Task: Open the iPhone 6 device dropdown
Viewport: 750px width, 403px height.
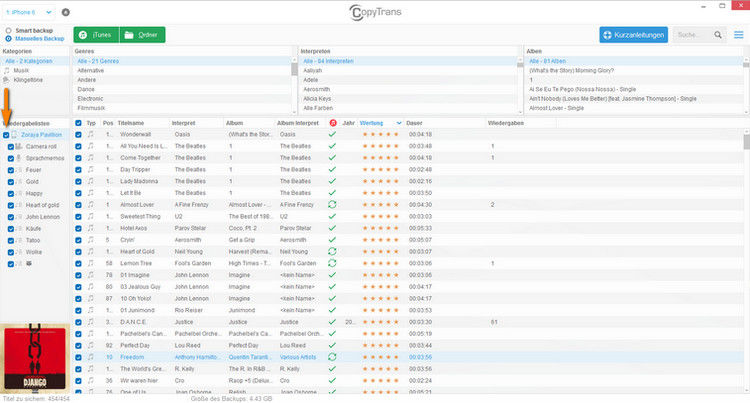Action: [x=30, y=12]
